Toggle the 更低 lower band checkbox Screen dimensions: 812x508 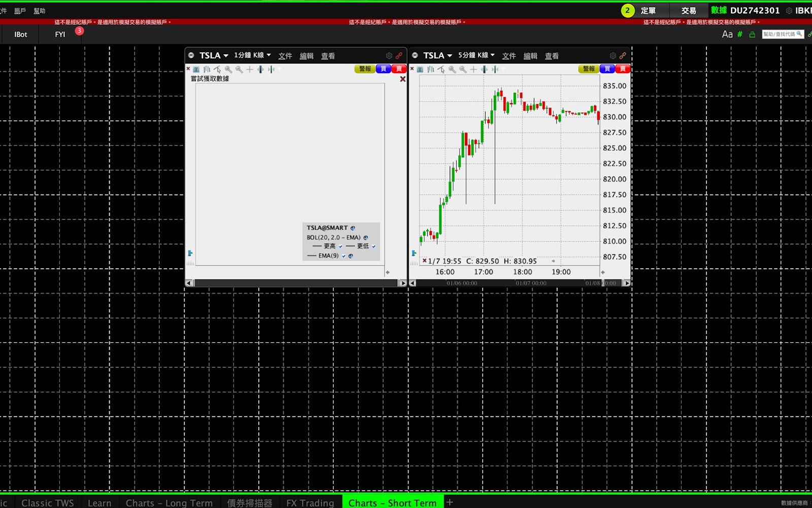tap(374, 246)
